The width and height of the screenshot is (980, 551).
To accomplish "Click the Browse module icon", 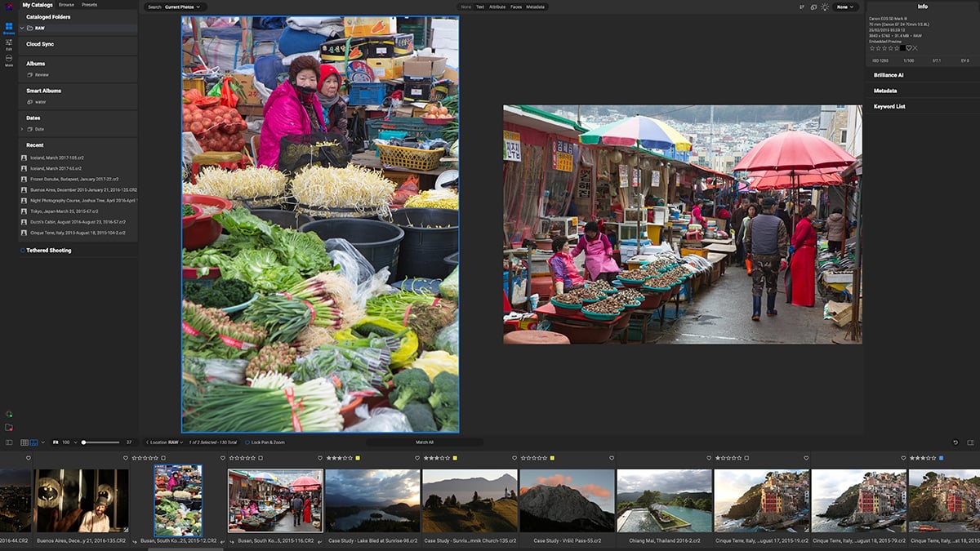I will point(9,28).
